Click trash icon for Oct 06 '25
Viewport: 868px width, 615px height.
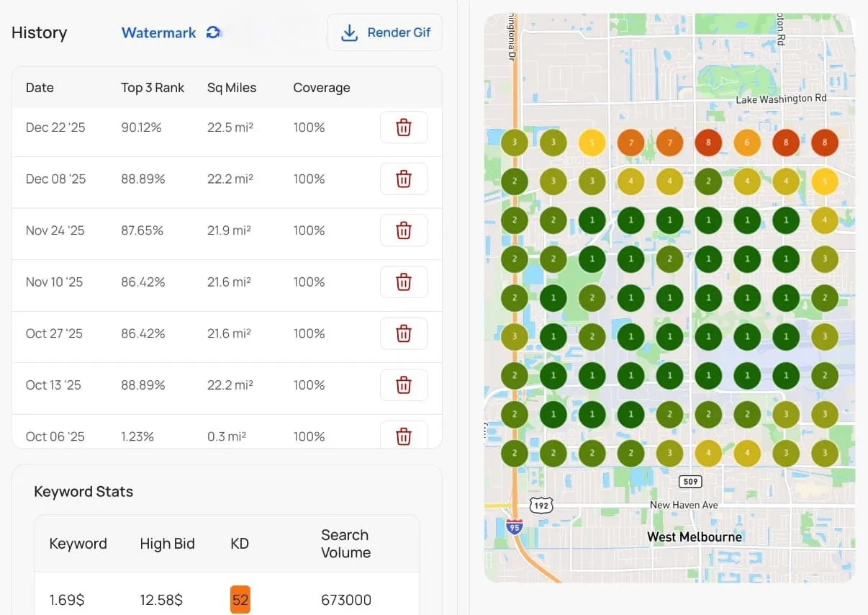coord(404,435)
